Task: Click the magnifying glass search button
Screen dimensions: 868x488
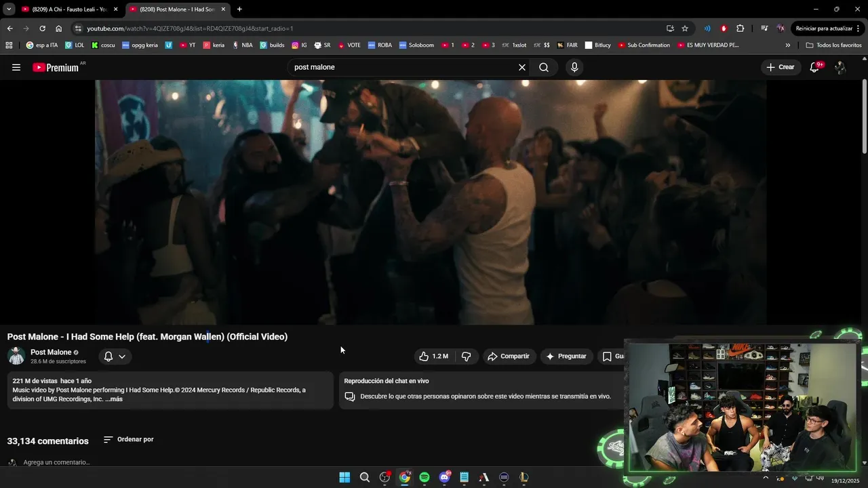Action: pyautogui.click(x=544, y=67)
